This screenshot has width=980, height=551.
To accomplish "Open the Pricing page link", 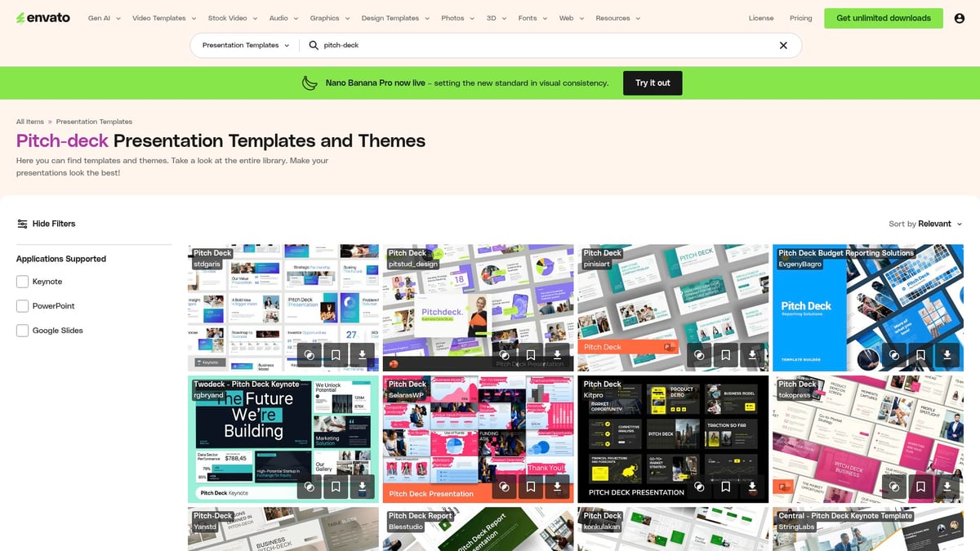I will [x=800, y=17].
